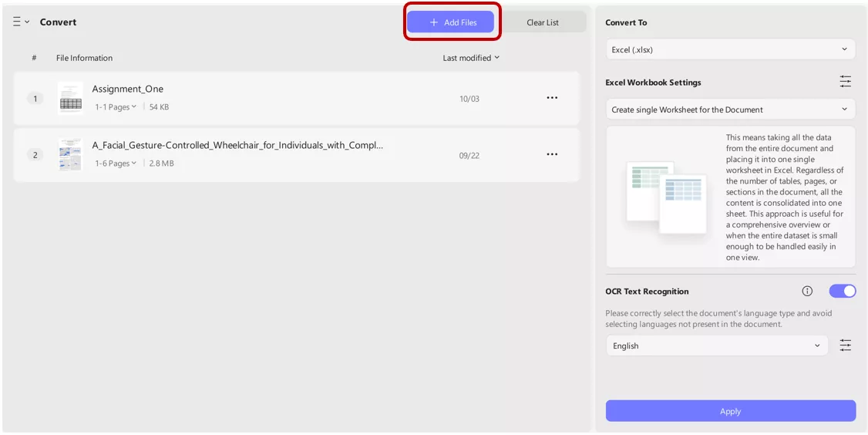Expand the worksheet creation mode dropdown
The height and width of the screenshot is (435, 868).
point(730,110)
